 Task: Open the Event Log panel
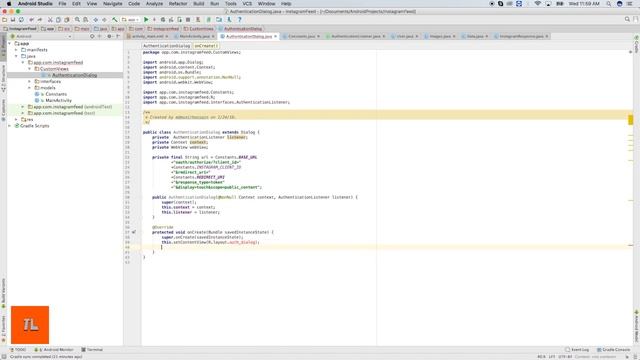(x=577, y=350)
